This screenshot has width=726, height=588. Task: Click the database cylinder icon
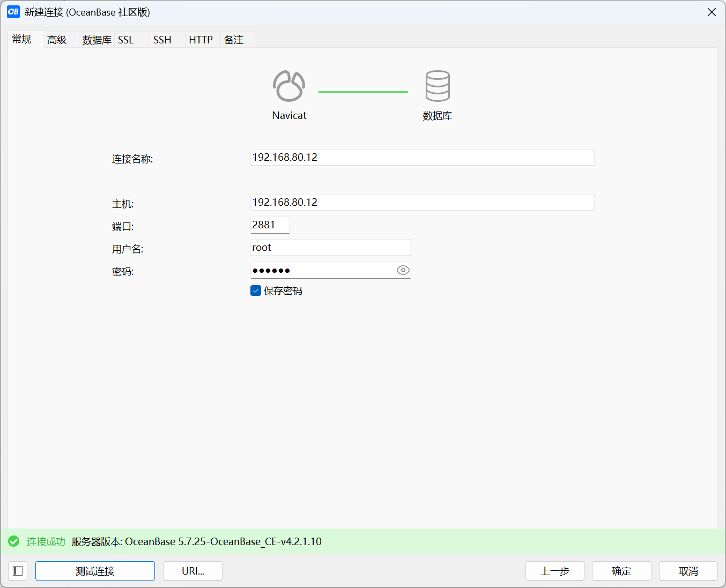438,86
